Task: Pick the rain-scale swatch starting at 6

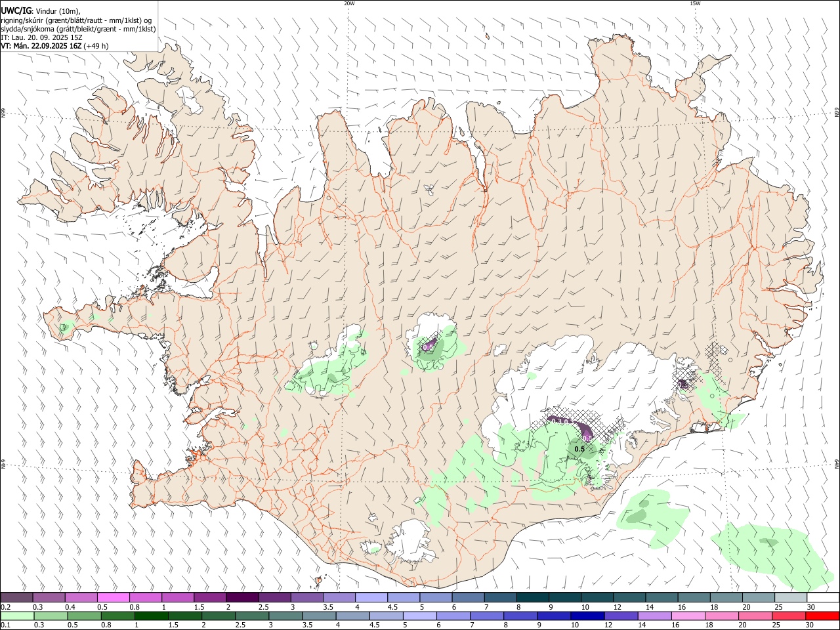Action: click(453, 616)
